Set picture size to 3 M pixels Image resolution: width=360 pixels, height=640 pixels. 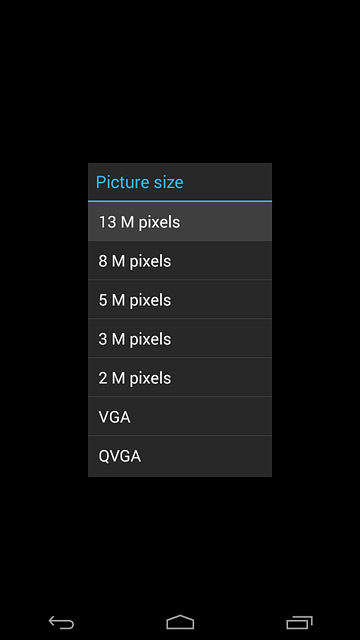point(180,339)
